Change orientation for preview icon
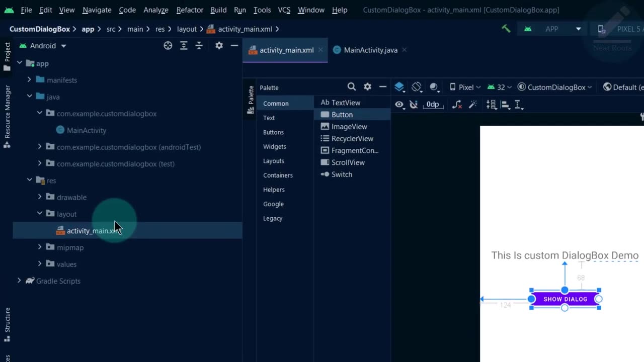Viewport: 644px width, 362px height. tap(417, 87)
